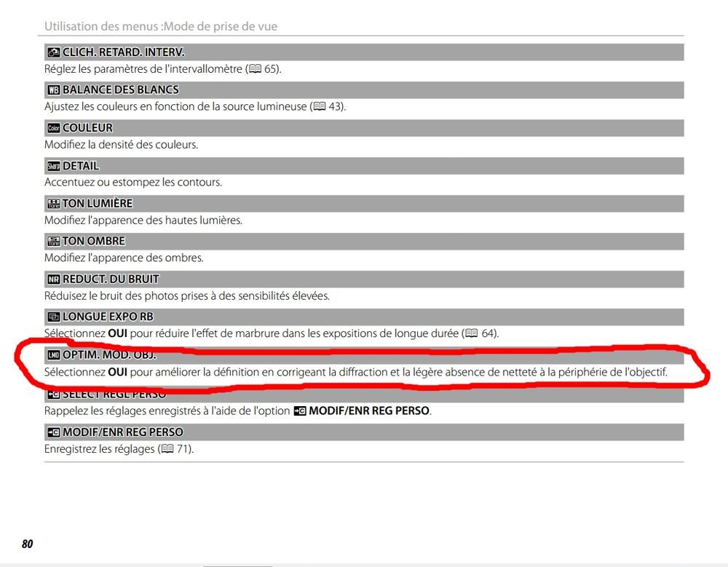
Task: Click the Sharp icon beside DETAIL
Action: [x=53, y=166]
